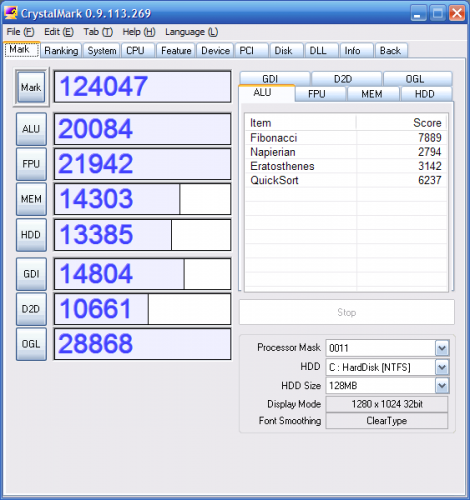Run the OGL benchmark button
The height and width of the screenshot is (500, 470).
31,344
